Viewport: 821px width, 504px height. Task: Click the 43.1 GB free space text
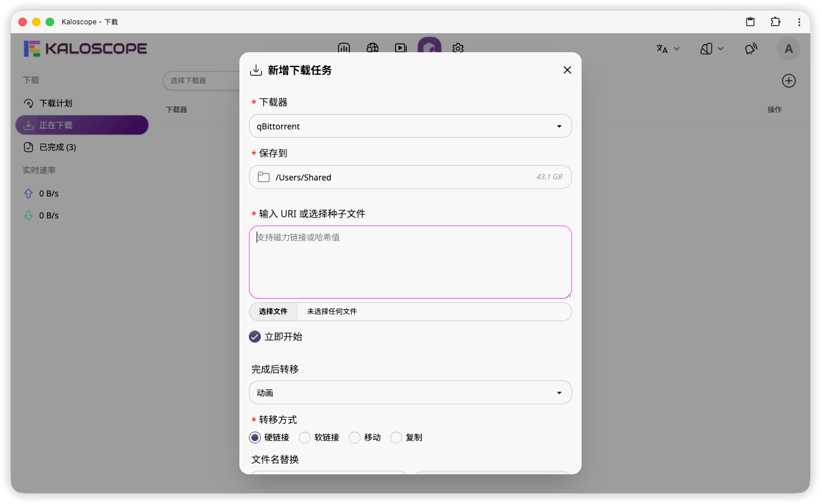(549, 177)
